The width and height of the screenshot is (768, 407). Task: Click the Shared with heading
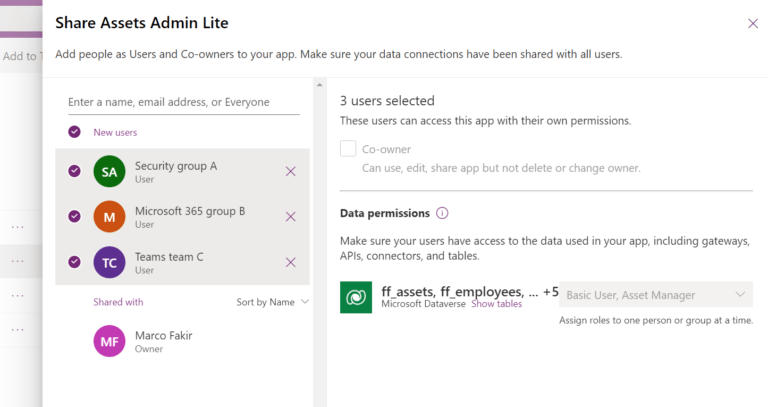pyautogui.click(x=118, y=302)
